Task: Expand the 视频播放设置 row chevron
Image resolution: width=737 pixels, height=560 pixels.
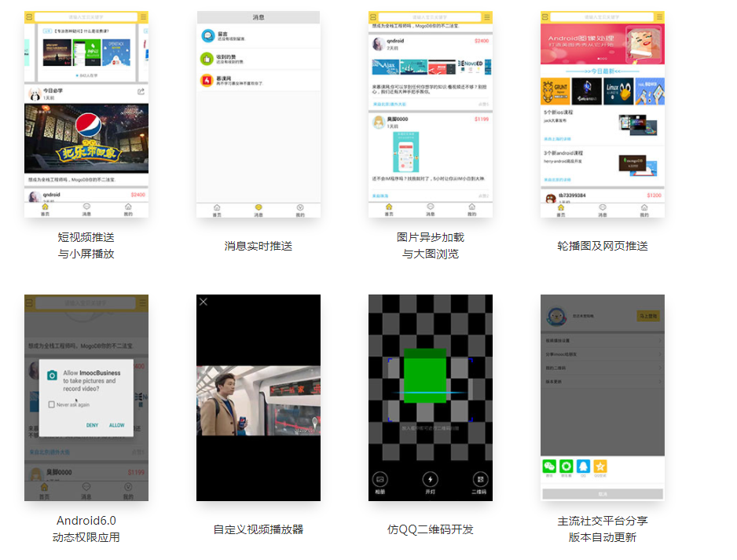Action: coord(659,339)
